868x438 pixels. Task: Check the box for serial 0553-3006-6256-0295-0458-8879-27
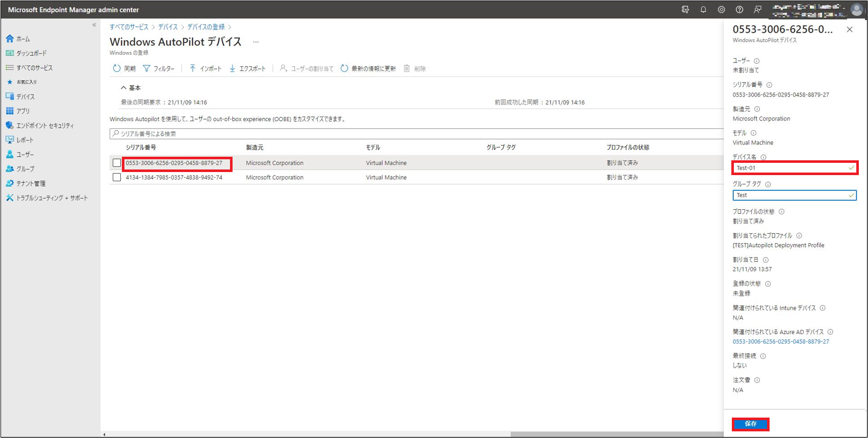tap(117, 163)
